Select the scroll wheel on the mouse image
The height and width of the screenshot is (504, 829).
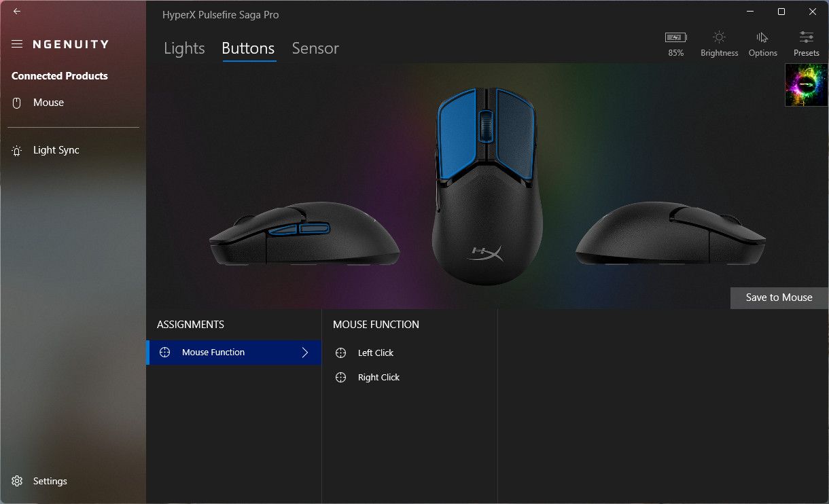487,126
